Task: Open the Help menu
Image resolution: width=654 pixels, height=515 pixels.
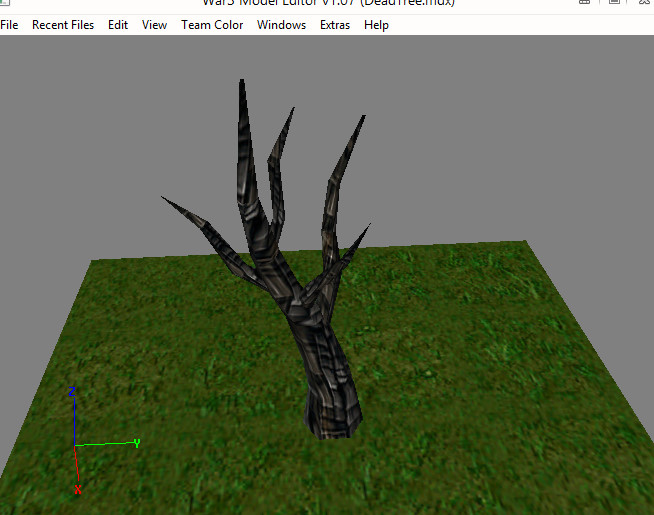Action: 376,25
